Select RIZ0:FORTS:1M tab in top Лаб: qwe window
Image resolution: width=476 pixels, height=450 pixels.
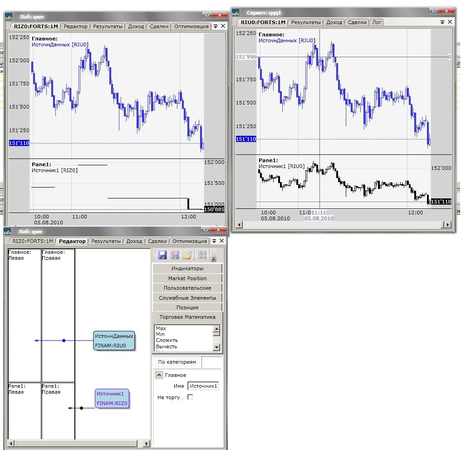point(35,26)
